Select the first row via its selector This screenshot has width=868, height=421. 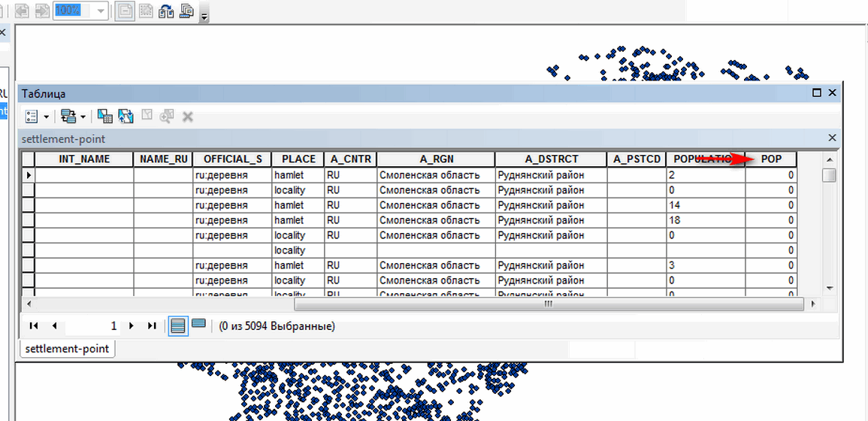(29, 175)
